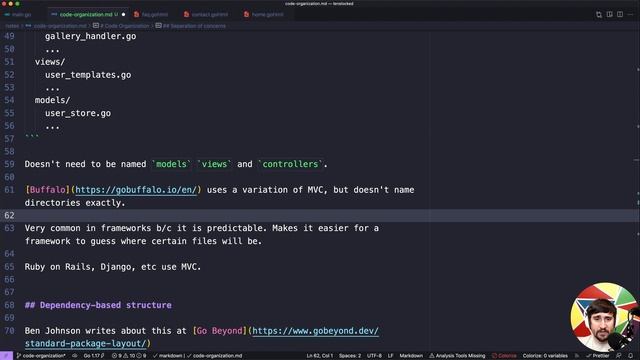Click Go 1.17 version in status bar

coord(94,356)
